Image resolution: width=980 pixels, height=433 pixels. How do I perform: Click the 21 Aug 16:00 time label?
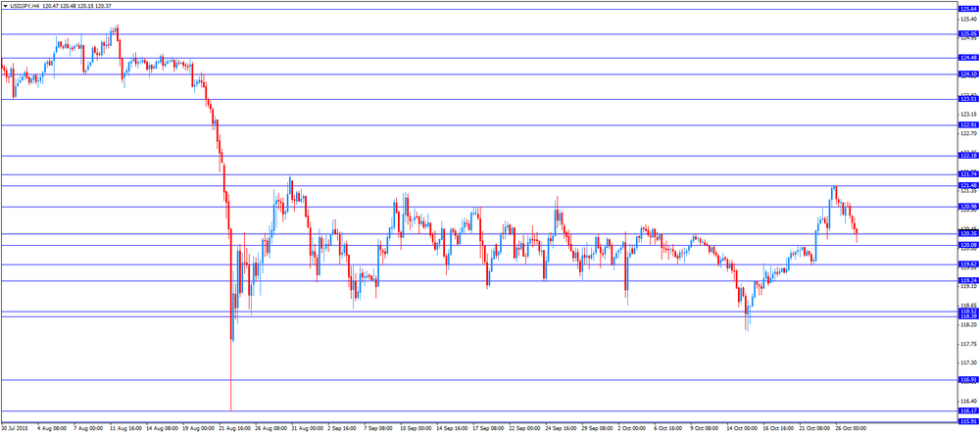click(x=235, y=429)
